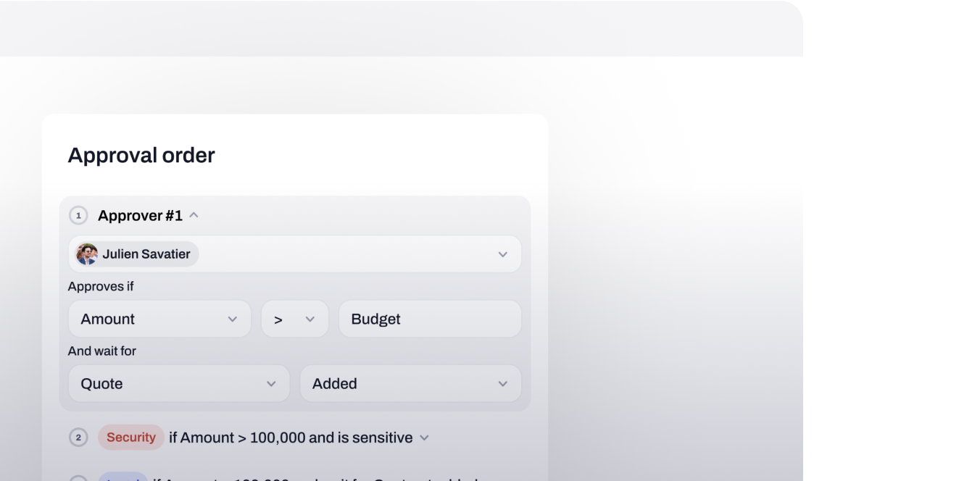980x481 pixels.
Task: Open the Added event dropdown
Action: [x=502, y=383]
